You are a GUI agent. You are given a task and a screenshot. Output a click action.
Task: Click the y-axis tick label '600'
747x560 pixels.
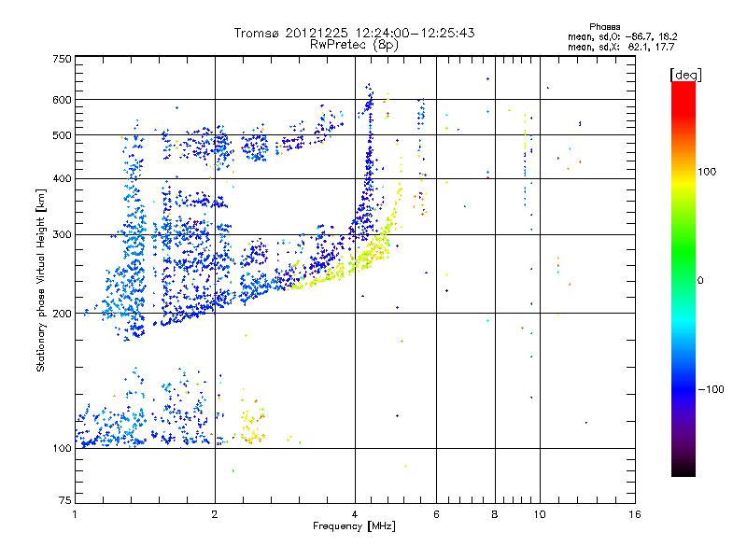62,100
